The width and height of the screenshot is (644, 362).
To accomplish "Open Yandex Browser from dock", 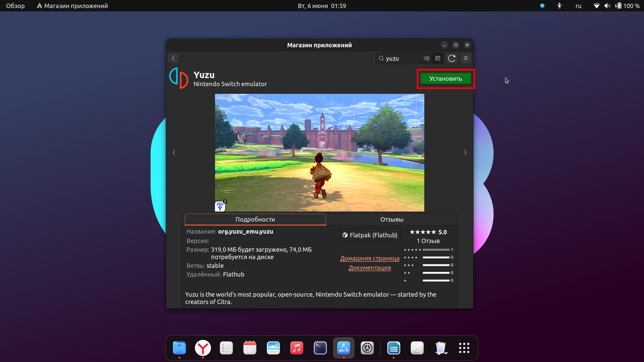I will pos(203,348).
